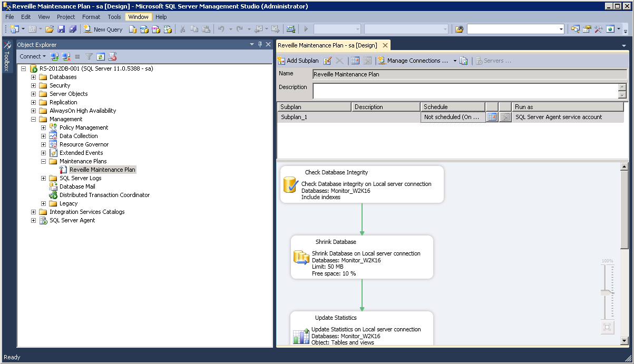Click the Subplan column header
This screenshot has height=364, width=634.
click(314, 107)
